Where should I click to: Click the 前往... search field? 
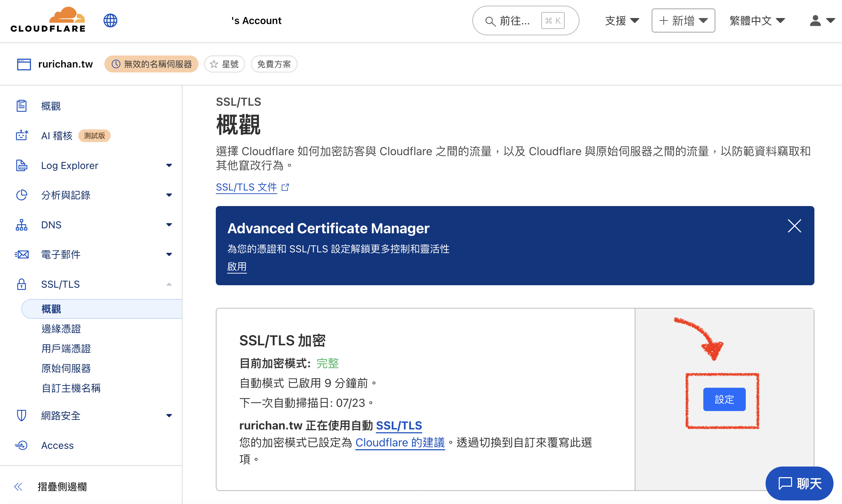click(525, 20)
